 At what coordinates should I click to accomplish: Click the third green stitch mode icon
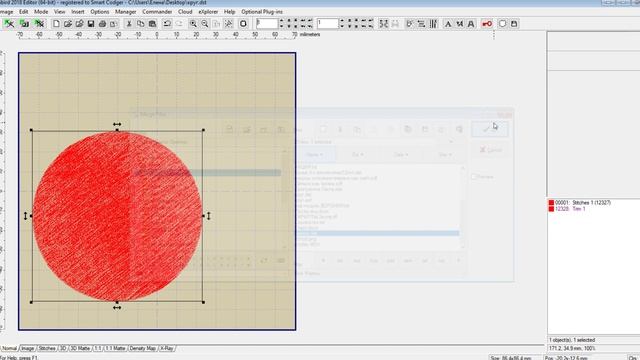pyautogui.click(x=39, y=24)
